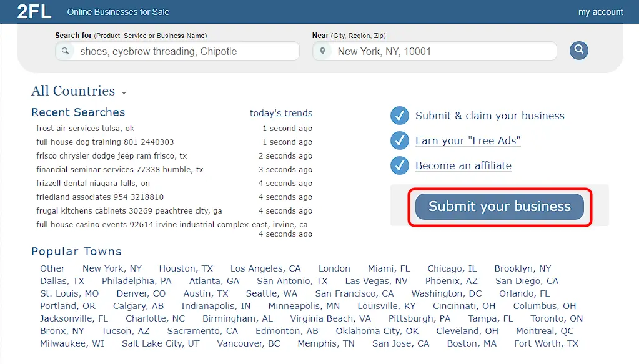Image resolution: width=639 pixels, height=364 pixels.
Task: Select Philadelphia, PA town
Action: pyautogui.click(x=137, y=281)
